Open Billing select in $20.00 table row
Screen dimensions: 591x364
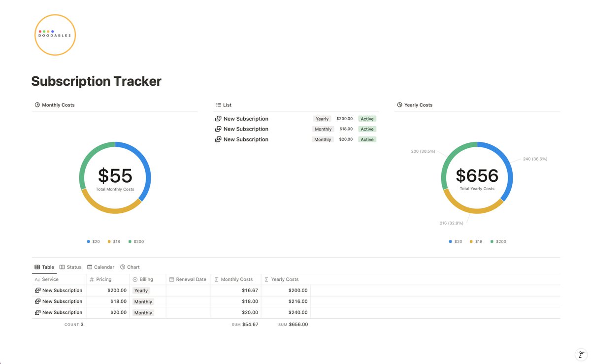(143, 312)
